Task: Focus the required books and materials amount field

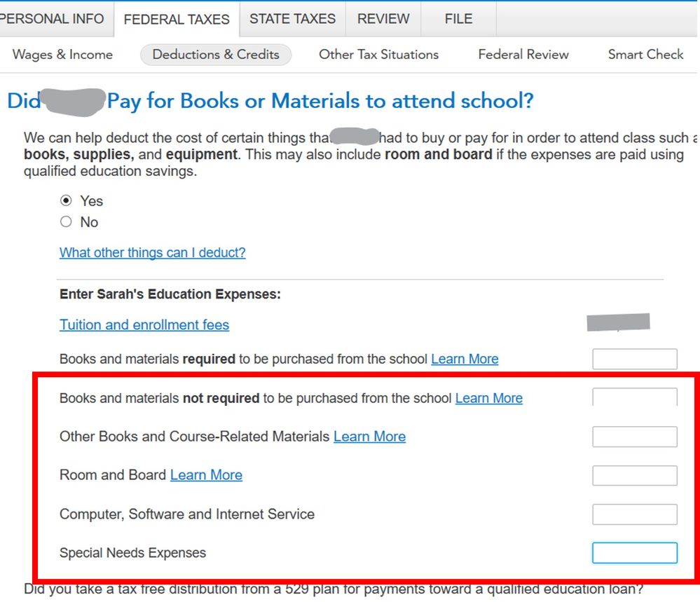Action: 635,360
